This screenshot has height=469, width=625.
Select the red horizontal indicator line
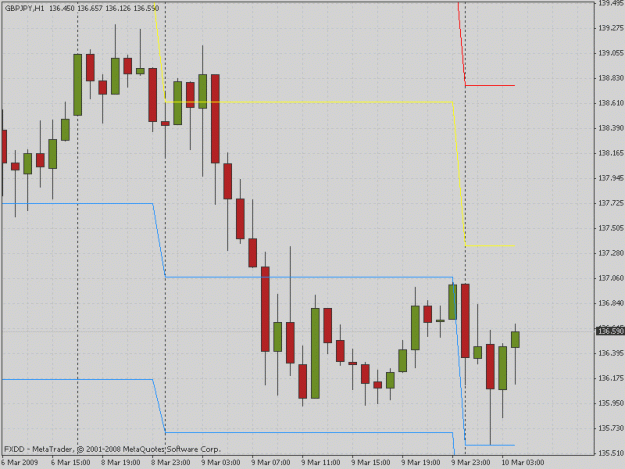click(490, 85)
